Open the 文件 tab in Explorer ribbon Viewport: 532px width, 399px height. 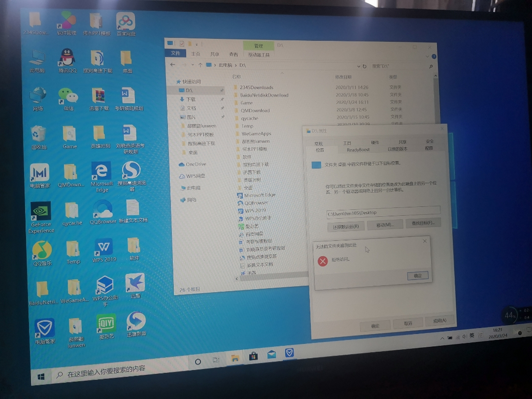coord(175,53)
